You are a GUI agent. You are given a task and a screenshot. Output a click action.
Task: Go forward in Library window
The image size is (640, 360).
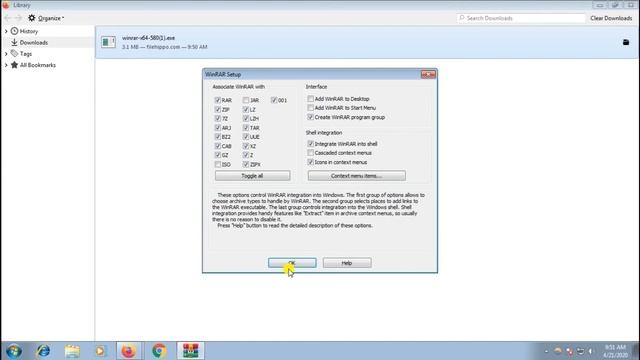18,18
